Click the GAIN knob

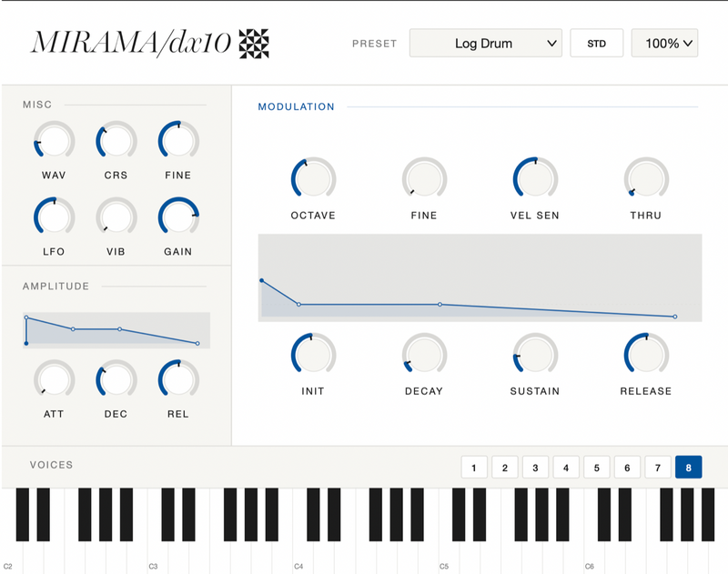point(178,217)
